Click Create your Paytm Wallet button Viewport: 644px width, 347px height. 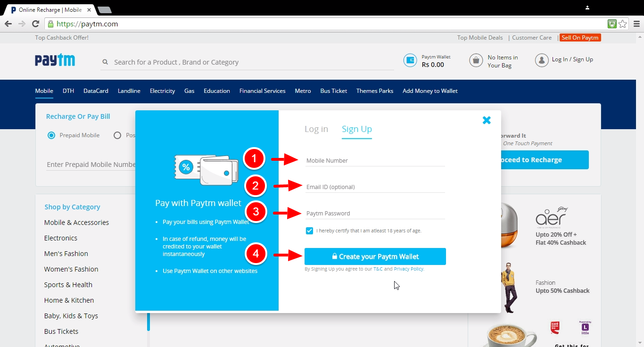[375, 256]
